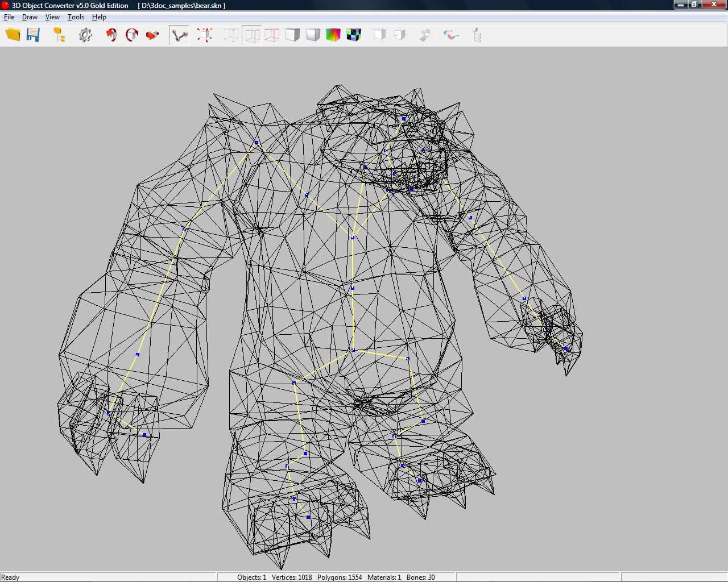This screenshot has width=728, height=582.
Task: Open the Draw menu
Action: (30, 17)
